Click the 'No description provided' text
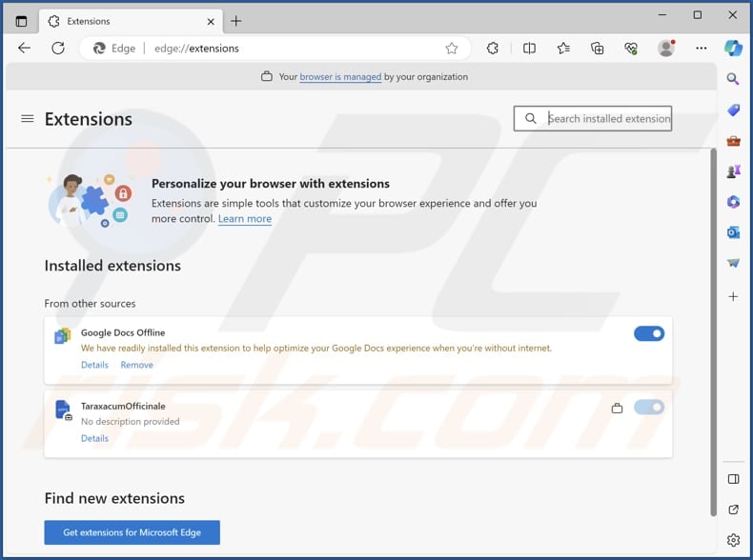This screenshot has height=560, width=753. pyautogui.click(x=131, y=421)
